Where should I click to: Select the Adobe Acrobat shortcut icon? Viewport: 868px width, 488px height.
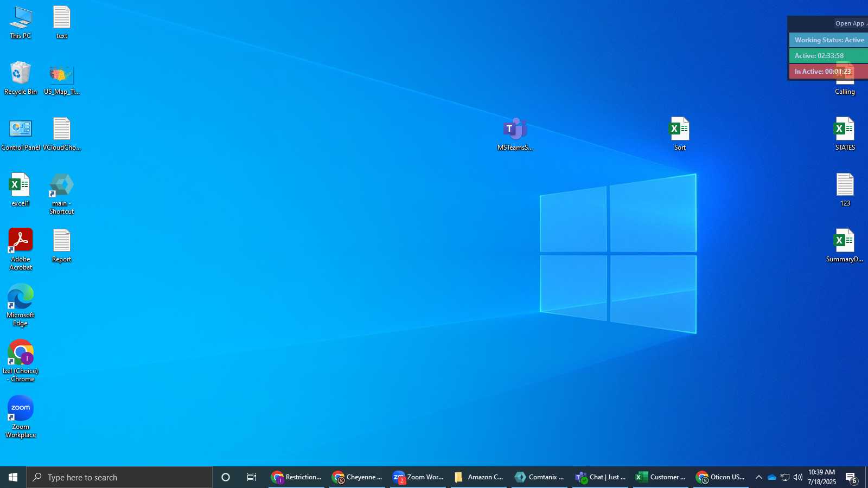21,249
